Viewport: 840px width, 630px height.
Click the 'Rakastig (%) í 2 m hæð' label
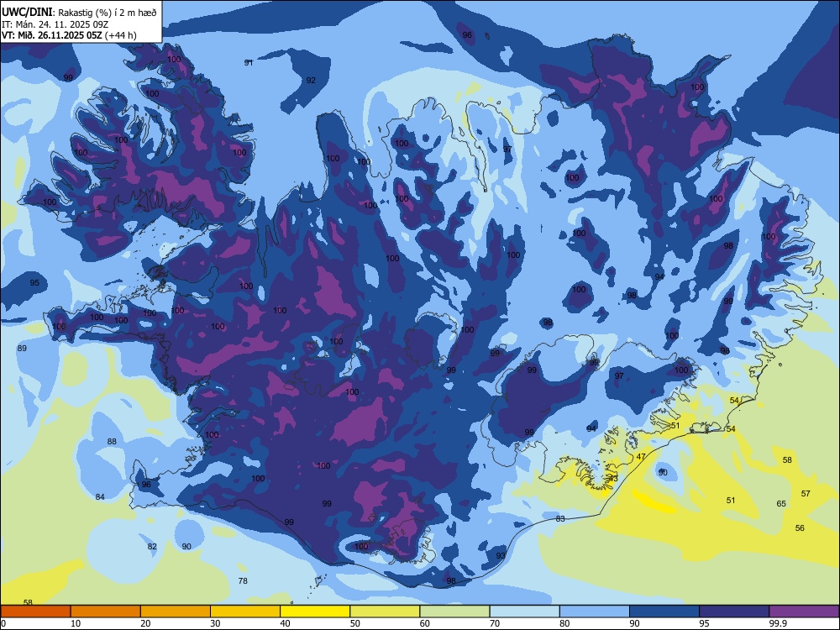[x=108, y=13]
